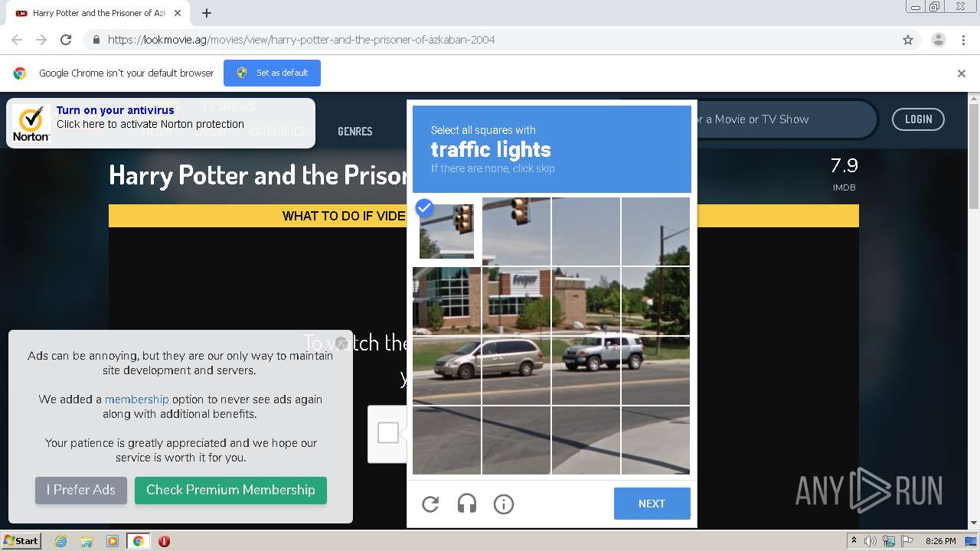Open the Chrome profile avatar
Screen dimensions: 980x551
point(938,40)
